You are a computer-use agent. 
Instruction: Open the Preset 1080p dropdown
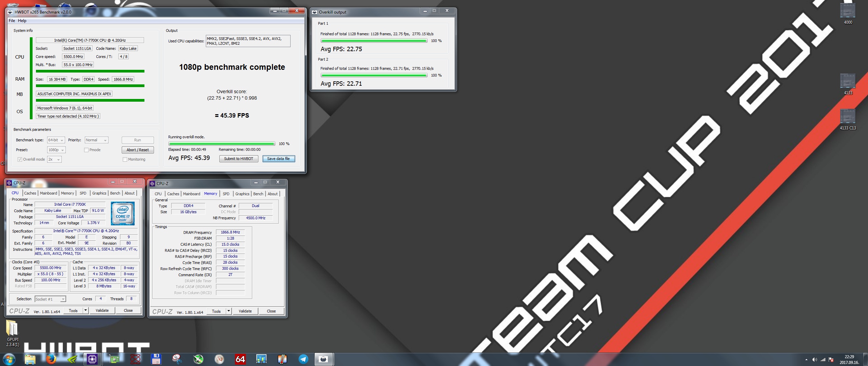[x=56, y=150]
